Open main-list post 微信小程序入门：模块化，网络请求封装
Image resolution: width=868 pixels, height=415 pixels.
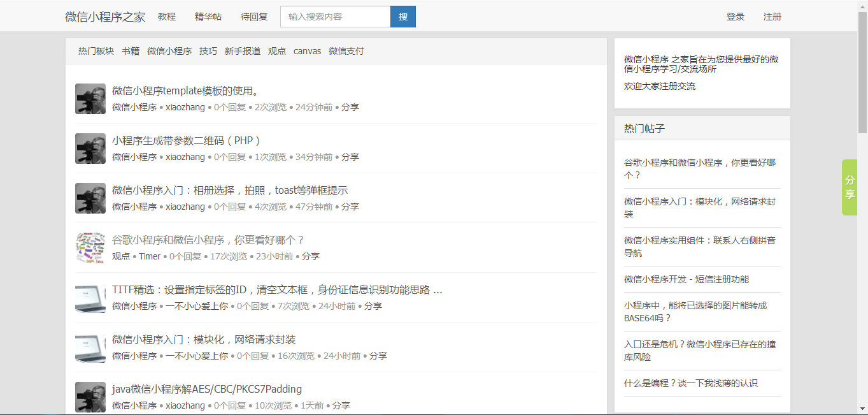pyautogui.click(x=204, y=339)
